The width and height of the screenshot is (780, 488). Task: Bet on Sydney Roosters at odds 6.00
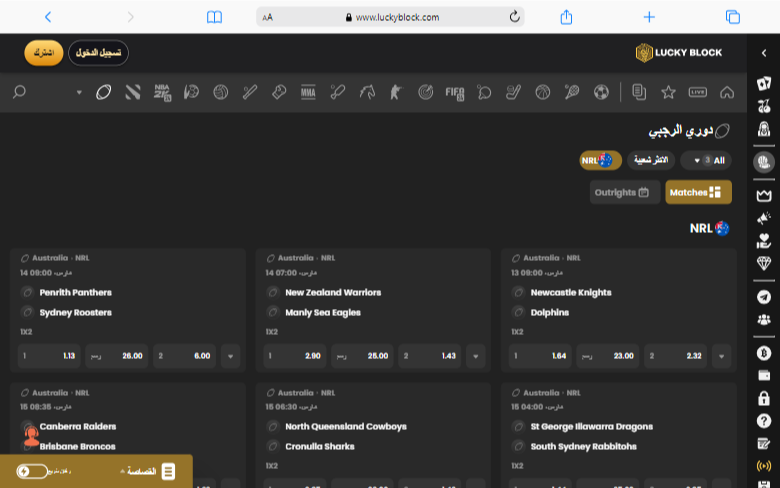[184, 356]
